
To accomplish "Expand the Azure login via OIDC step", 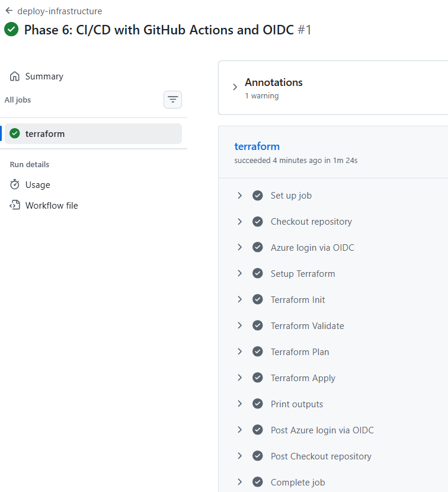I will coord(239,247).
